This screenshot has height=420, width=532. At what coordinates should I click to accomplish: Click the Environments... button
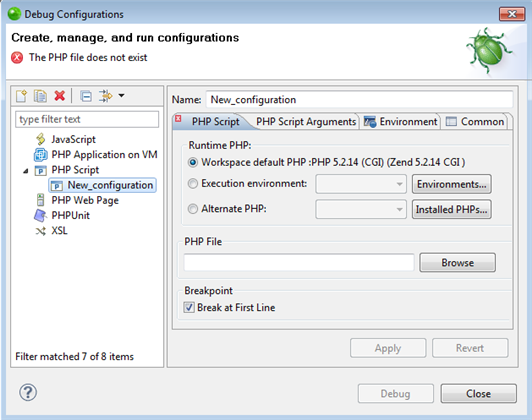point(452,184)
